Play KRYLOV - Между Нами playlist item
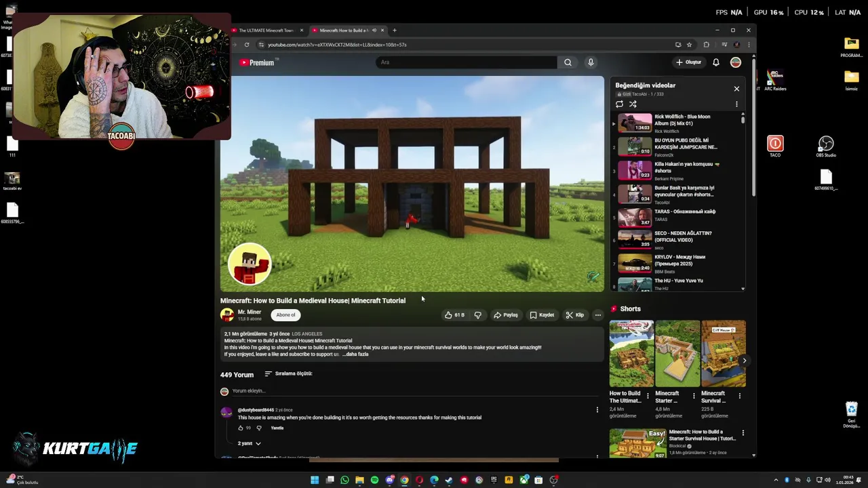Image resolution: width=868 pixels, height=488 pixels. (x=678, y=263)
